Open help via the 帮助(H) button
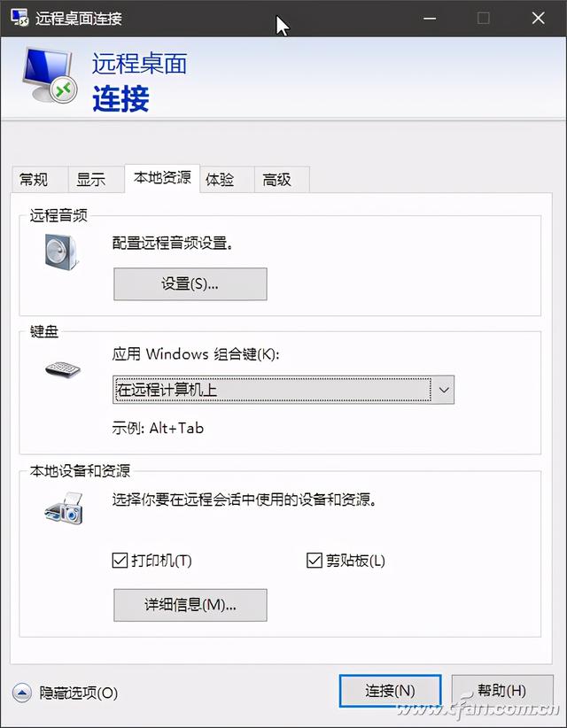 pyautogui.click(x=501, y=691)
